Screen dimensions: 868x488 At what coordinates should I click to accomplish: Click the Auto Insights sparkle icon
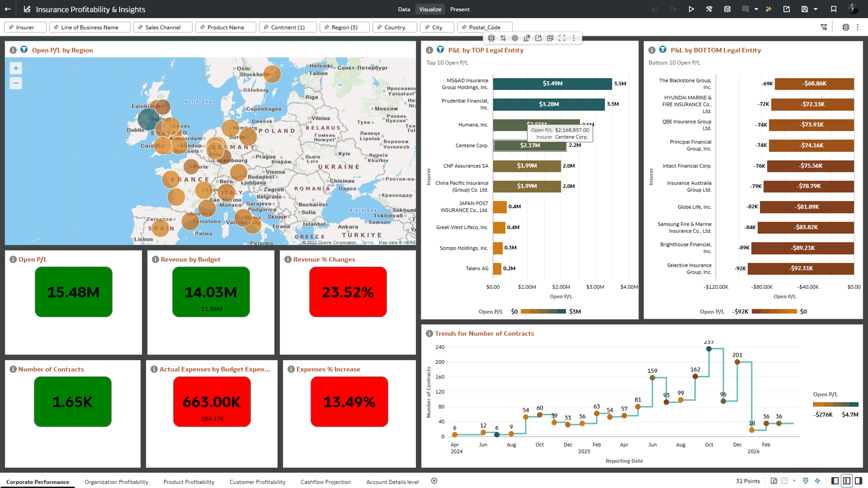pos(769,9)
